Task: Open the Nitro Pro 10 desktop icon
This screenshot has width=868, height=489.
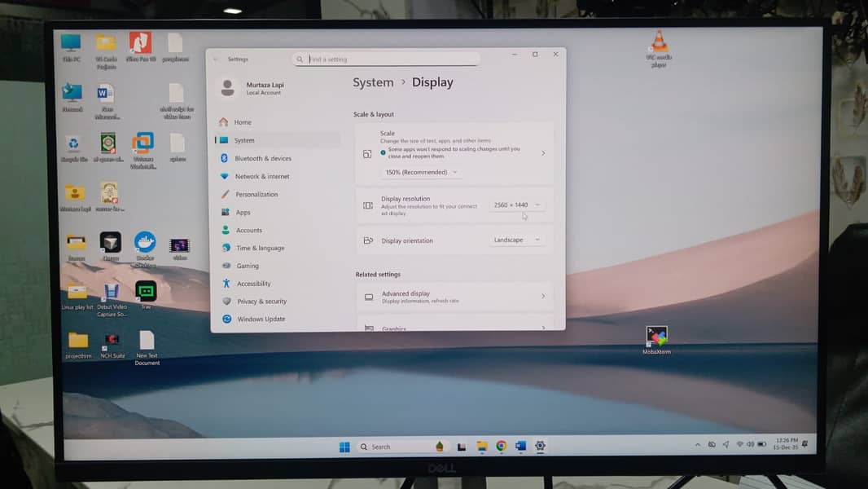Action: pyautogui.click(x=140, y=43)
